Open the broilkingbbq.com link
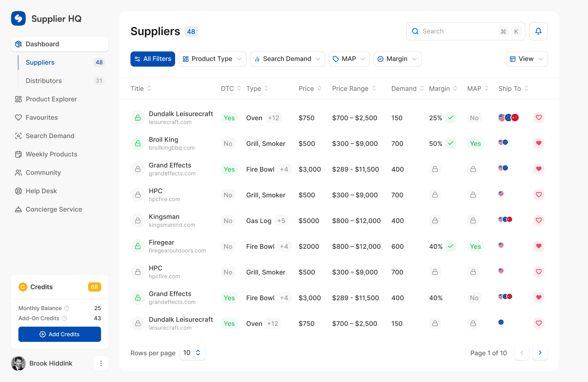The height and width of the screenshot is (382, 588). [172, 148]
